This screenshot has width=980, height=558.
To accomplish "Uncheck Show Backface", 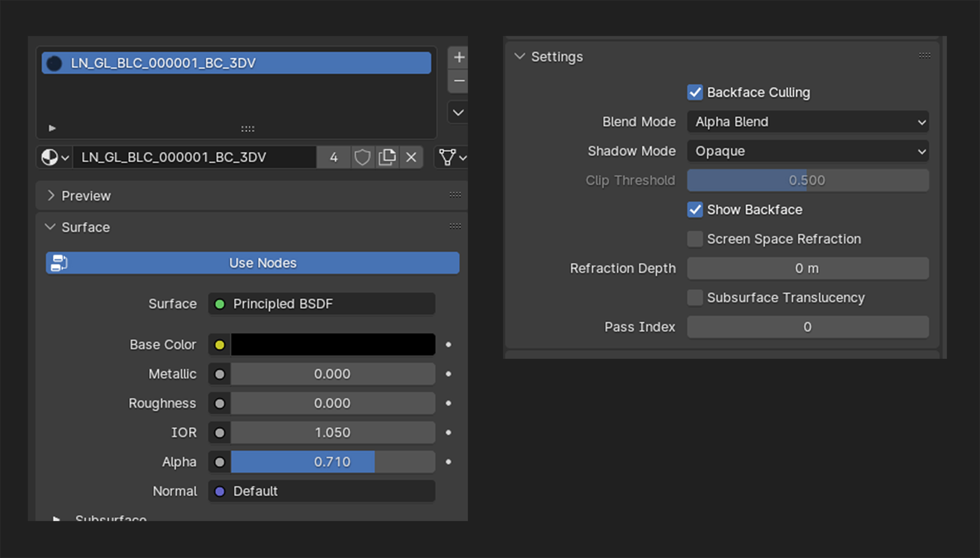I will pyautogui.click(x=695, y=210).
